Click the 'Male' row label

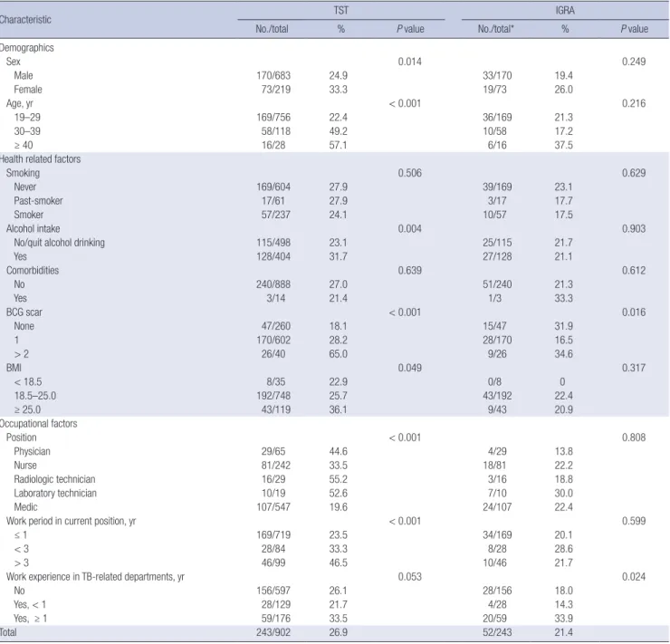24,76
